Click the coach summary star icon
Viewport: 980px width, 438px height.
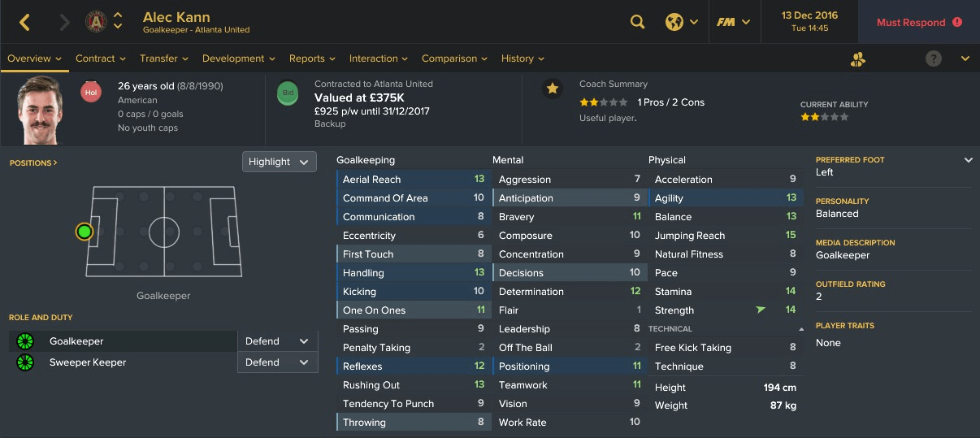pos(553,89)
